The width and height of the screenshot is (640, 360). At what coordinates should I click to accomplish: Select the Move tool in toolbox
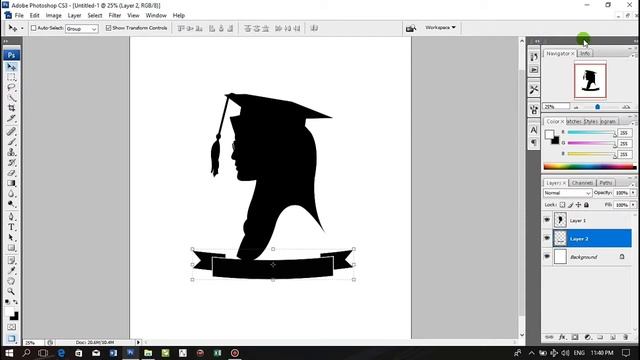11,67
